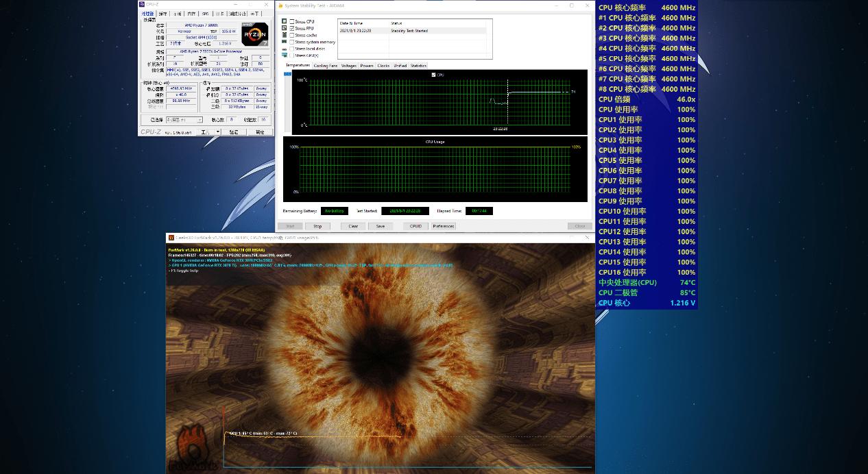Screen dimensions: 868x474
Task: Click the chip icon beside Stress CPU
Action: [285, 21]
